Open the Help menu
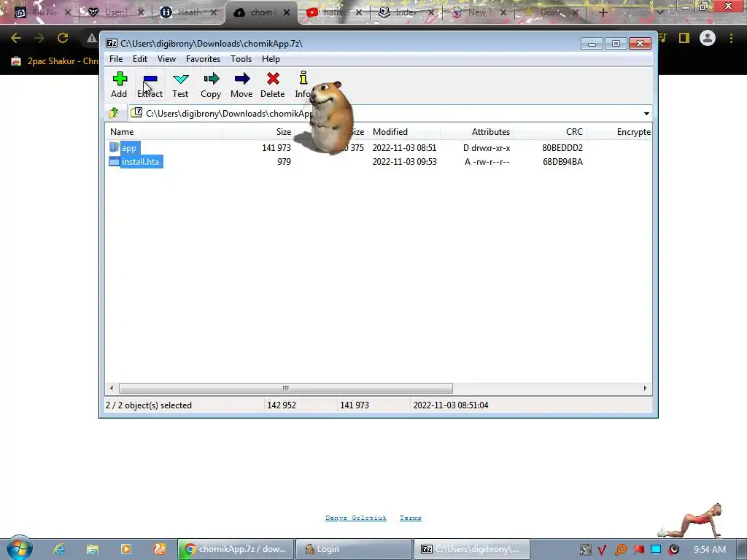Viewport: 747px width, 560px height. (271, 59)
